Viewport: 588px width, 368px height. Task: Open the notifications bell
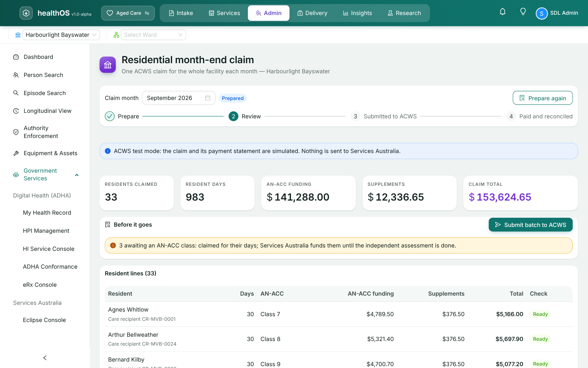point(503,12)
